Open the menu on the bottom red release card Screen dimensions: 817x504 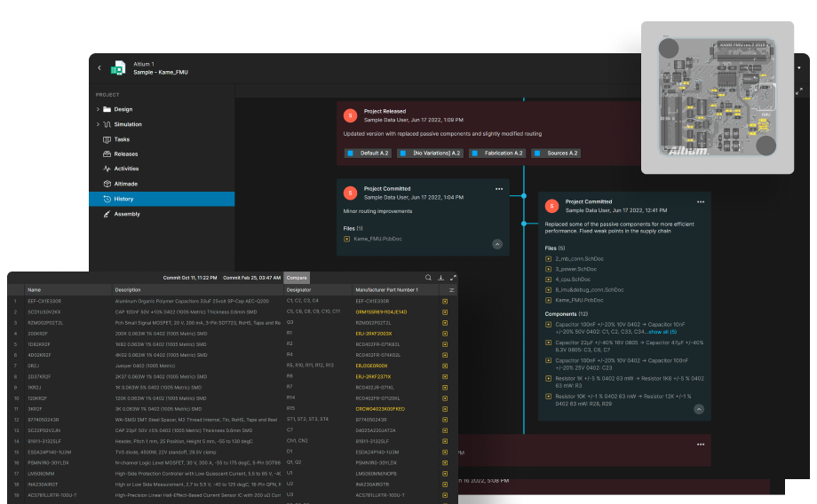click(x=701, y=445)
